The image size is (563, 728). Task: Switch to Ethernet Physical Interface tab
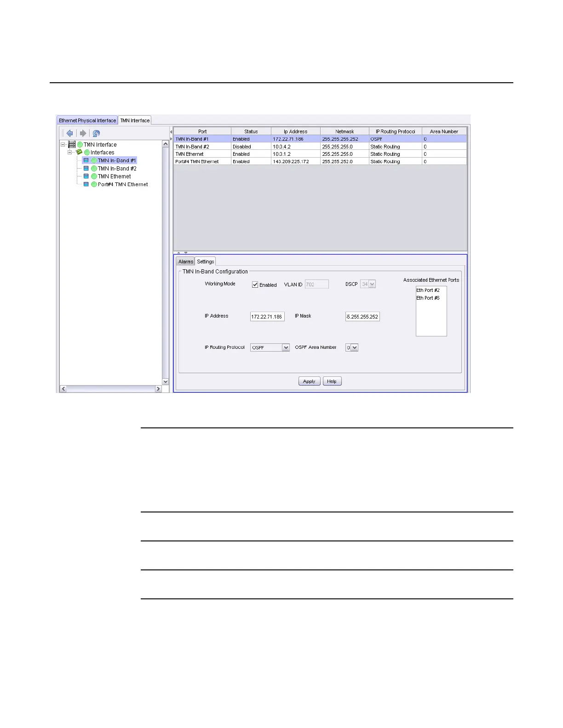pyautogui.click(x=87, y=120)
